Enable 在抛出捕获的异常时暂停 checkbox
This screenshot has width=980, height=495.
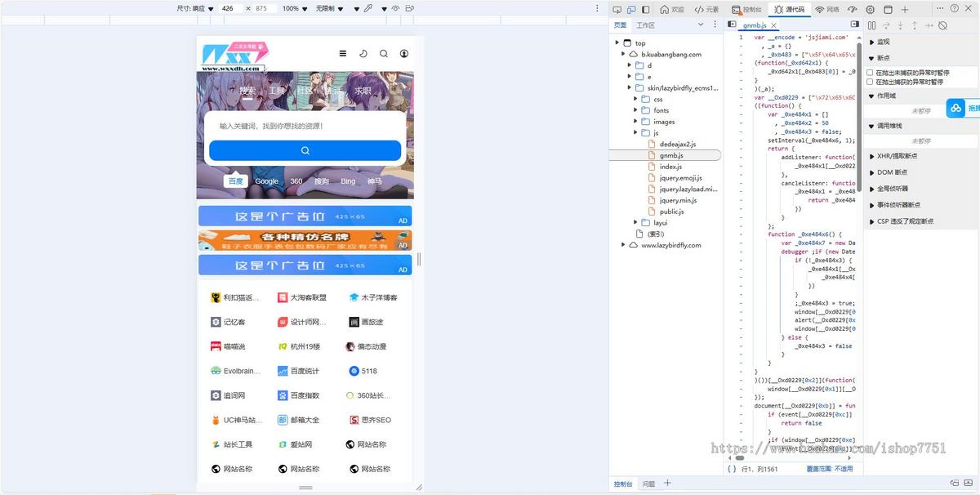(x=871, y=82)
